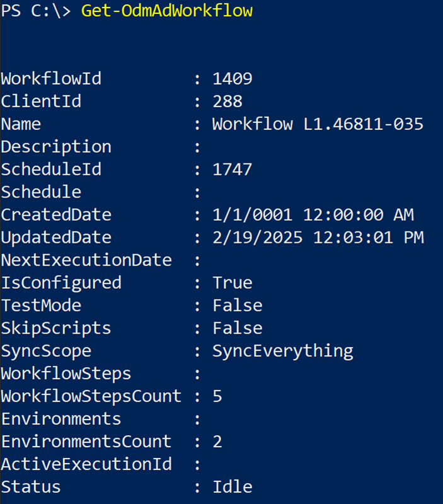This screenshot has width=443, height=504.
Task: Click the IsConfigured value True
Action: [x=233, y=283]
